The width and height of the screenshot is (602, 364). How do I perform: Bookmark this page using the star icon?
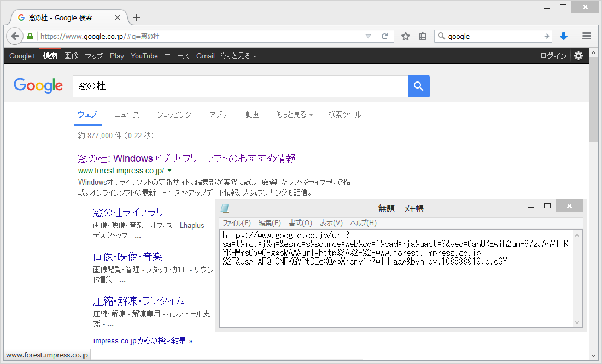pyautogui.click(x=405, y=36)
